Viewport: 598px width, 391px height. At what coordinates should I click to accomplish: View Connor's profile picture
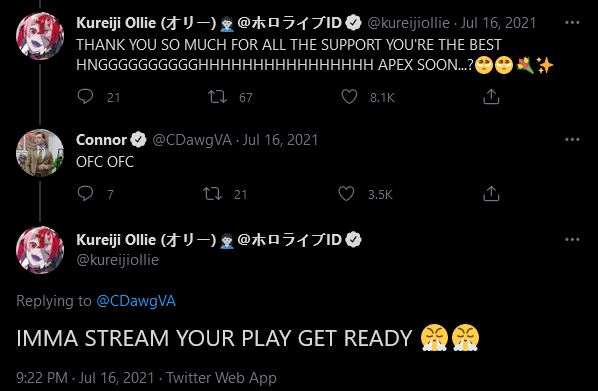coord(40,153)
